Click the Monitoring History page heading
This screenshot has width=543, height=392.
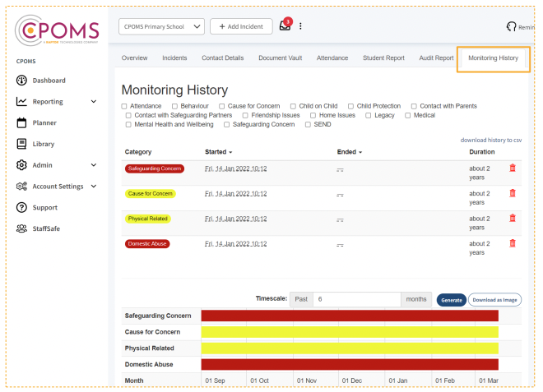(174, 90)
